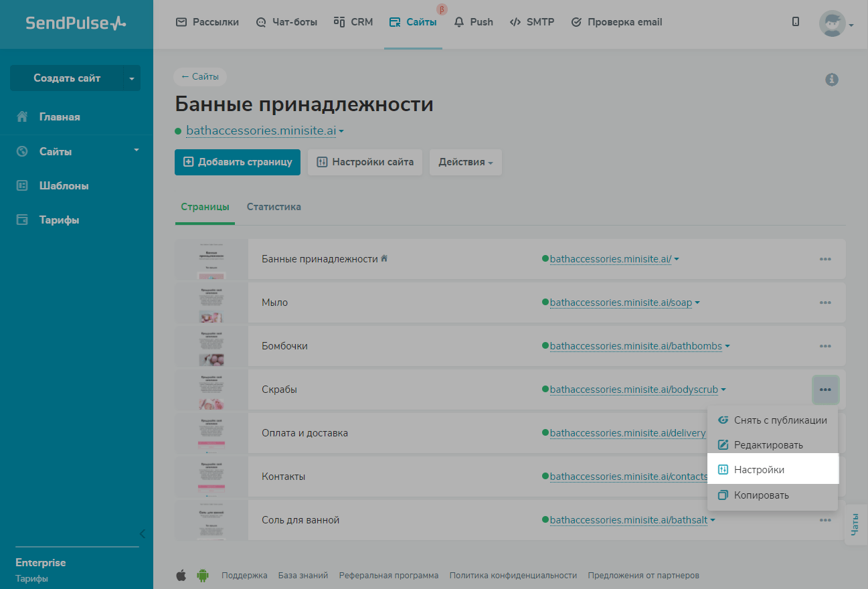This screenshot has height=589, width=868.
Task: Select Настройки in the context menu
Action: (x=759, y=470)
